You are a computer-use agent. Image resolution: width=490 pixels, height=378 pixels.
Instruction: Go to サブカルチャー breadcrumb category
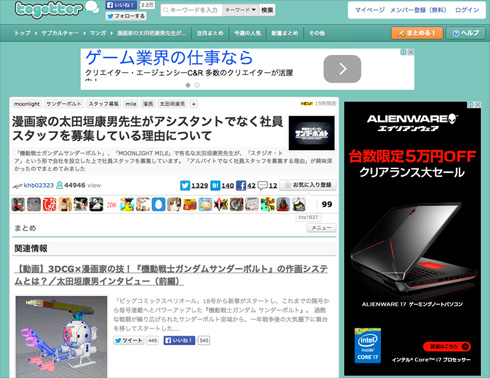(60, 33)
